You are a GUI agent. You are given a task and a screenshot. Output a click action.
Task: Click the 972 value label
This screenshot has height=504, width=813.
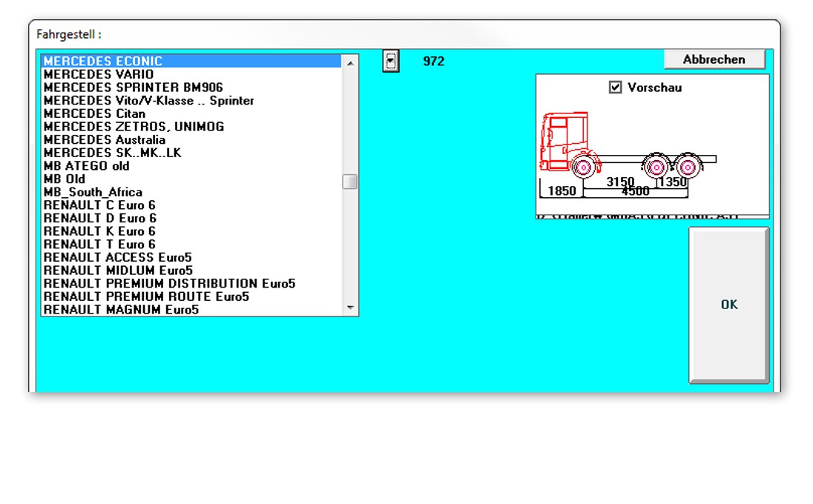(433, 61)
